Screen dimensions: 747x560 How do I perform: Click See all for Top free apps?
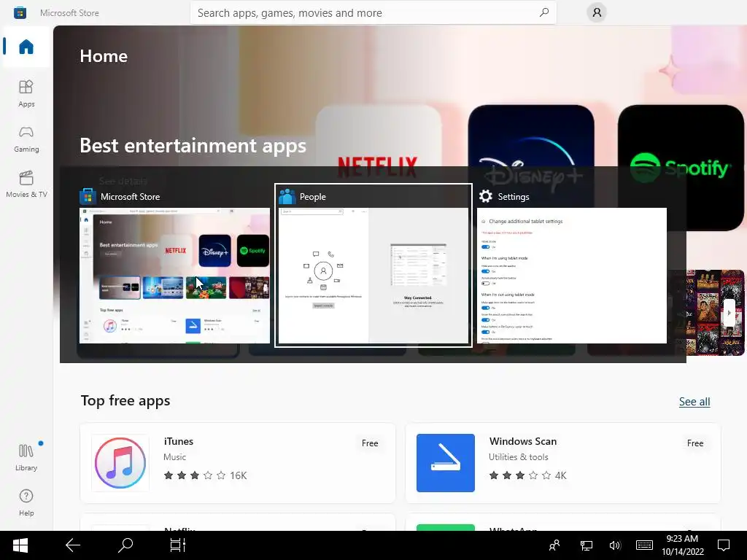[x=694, y=402]
